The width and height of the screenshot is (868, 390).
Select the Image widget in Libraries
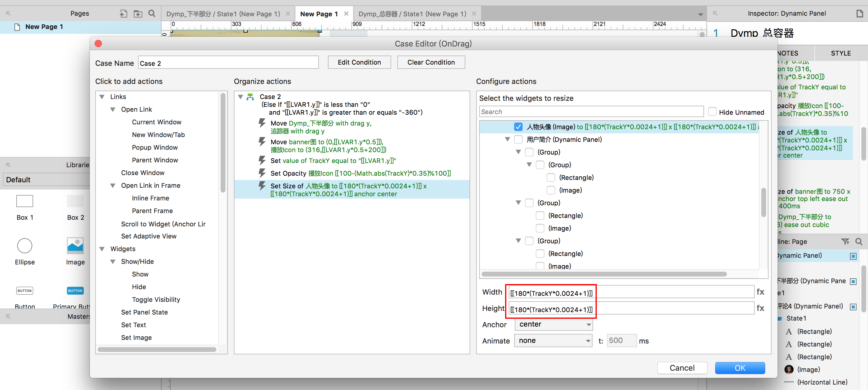[75, 246]
